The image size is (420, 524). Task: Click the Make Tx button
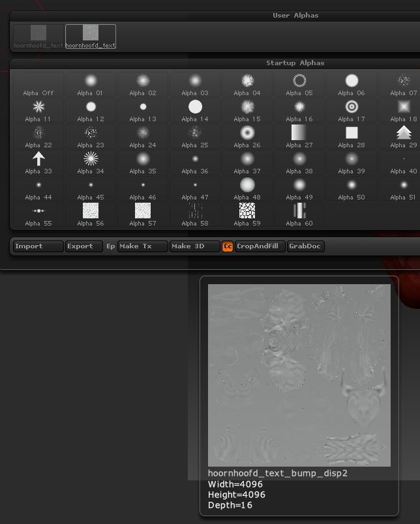coord(142,246)
